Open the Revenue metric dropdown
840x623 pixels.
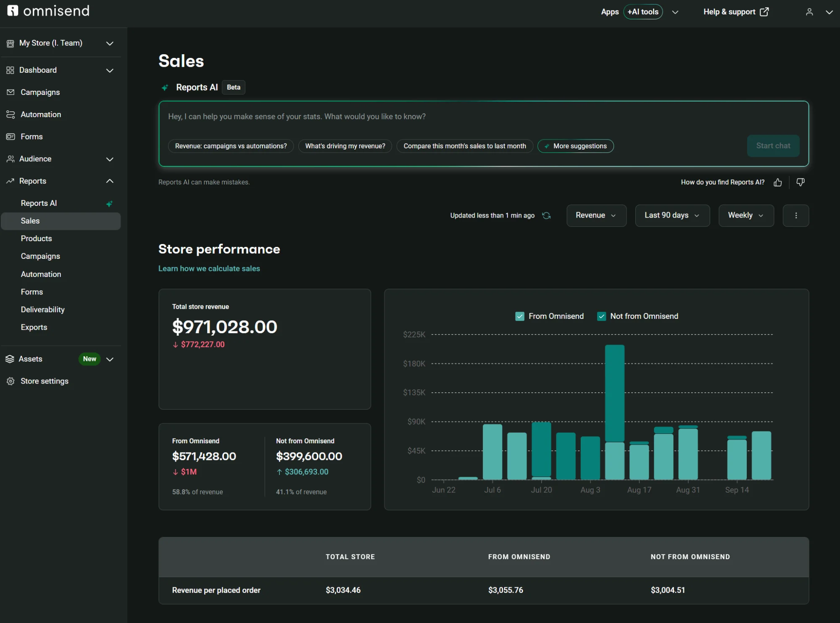(x=596, y=216)
